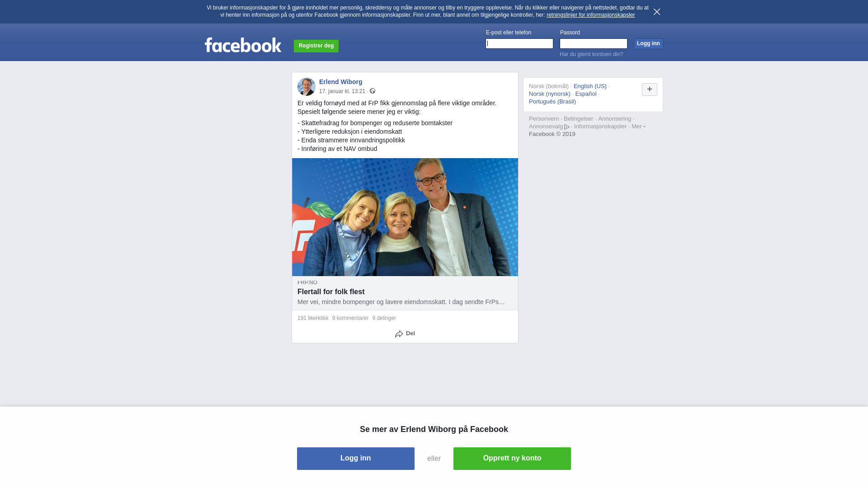Switch language to English (US)

(590, 86)
